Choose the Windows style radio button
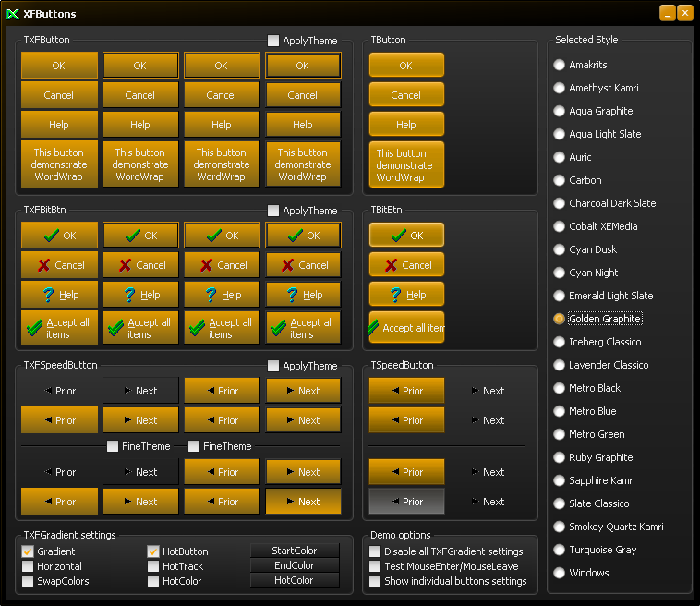The height and width of the screenshot is (606, 700). coord(559,573)
